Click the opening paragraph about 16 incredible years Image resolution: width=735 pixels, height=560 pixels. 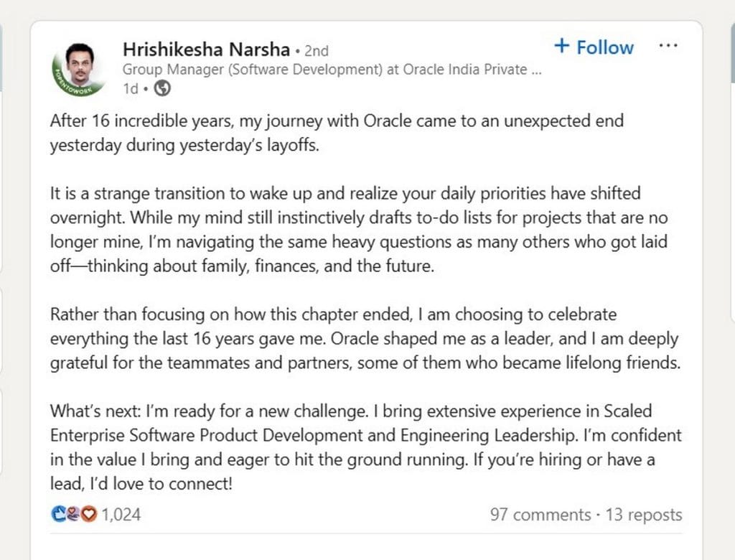coord(337,133)
